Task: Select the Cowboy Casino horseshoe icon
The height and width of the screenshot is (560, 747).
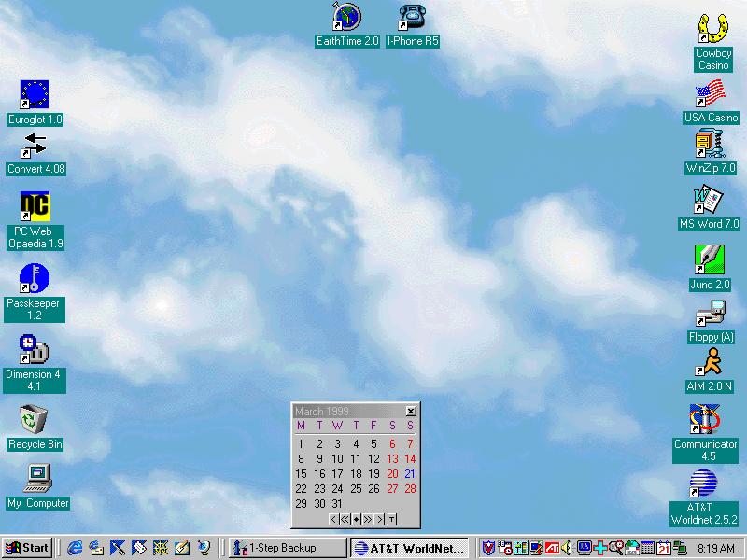Action: 713,28
